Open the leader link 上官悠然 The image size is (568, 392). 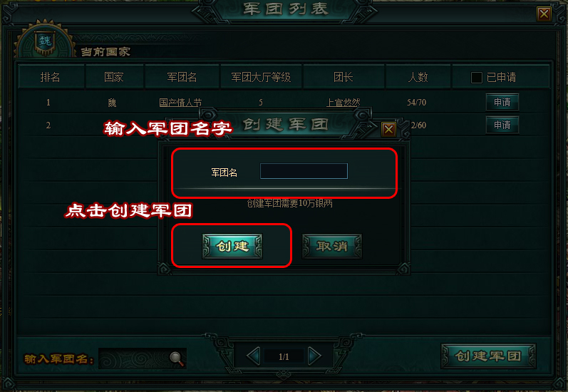[x=343, y=103]
